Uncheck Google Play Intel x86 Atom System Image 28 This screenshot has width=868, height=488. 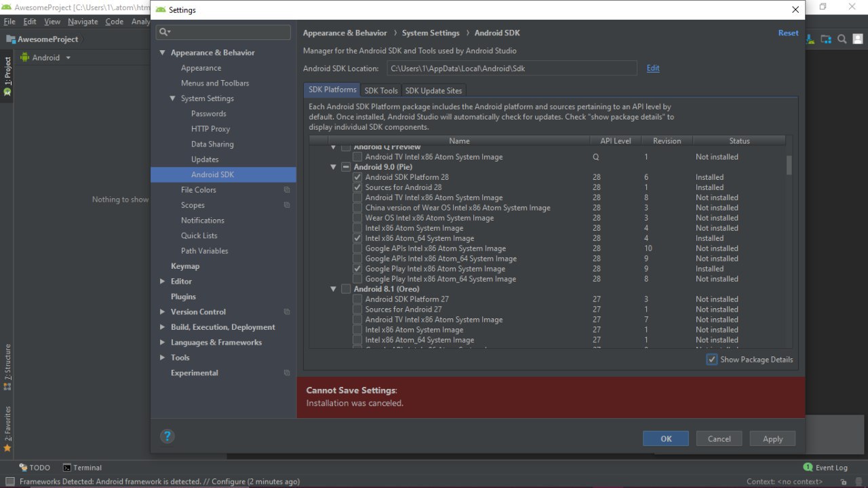pyautogui.click(x=357, y=269)
